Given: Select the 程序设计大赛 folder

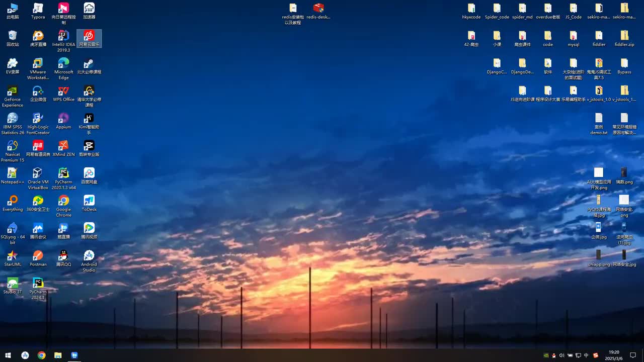Looking at the screenshot, I should pyautogui.click(x=548, y=94).
